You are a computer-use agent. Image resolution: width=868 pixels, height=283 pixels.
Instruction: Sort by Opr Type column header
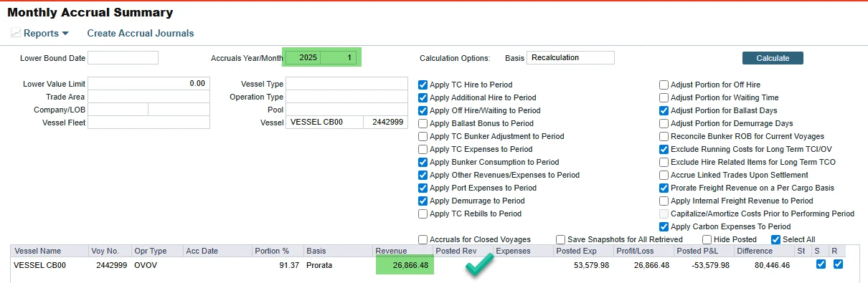click(x=157, y=251)
